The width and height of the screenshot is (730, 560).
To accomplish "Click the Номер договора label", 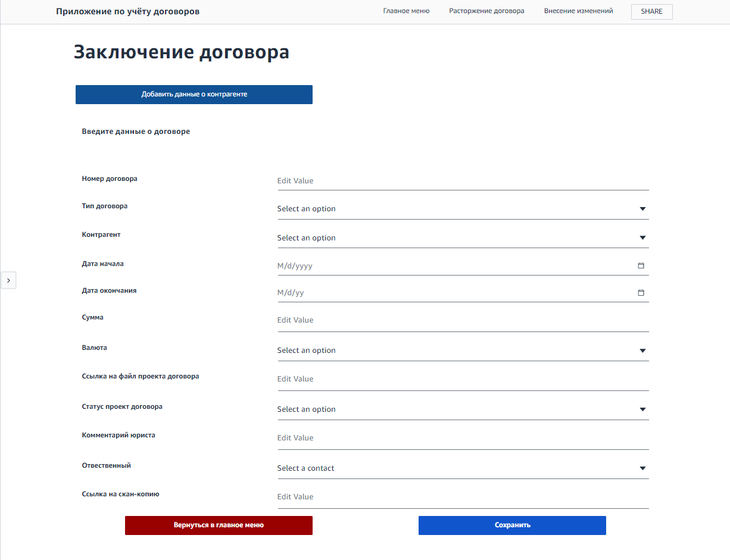I will [x=110, y=179].
